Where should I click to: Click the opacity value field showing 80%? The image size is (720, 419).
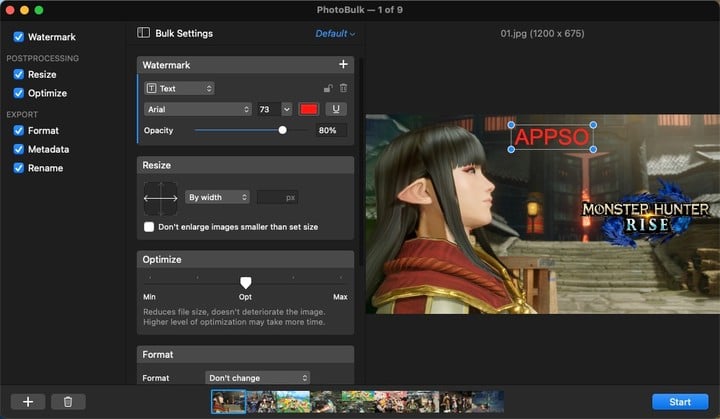pos(331,130)
